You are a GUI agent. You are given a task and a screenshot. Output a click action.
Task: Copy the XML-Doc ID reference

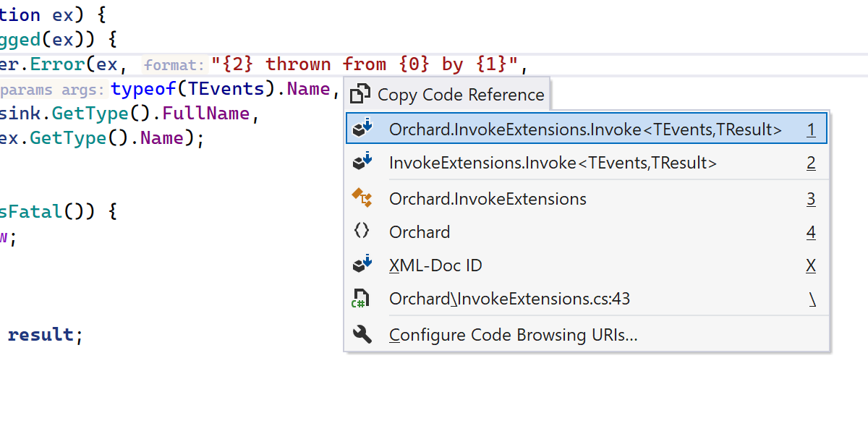[435, 265]
